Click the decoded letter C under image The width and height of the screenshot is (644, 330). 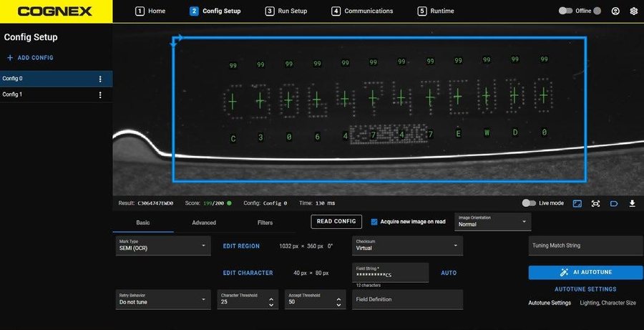233,139
